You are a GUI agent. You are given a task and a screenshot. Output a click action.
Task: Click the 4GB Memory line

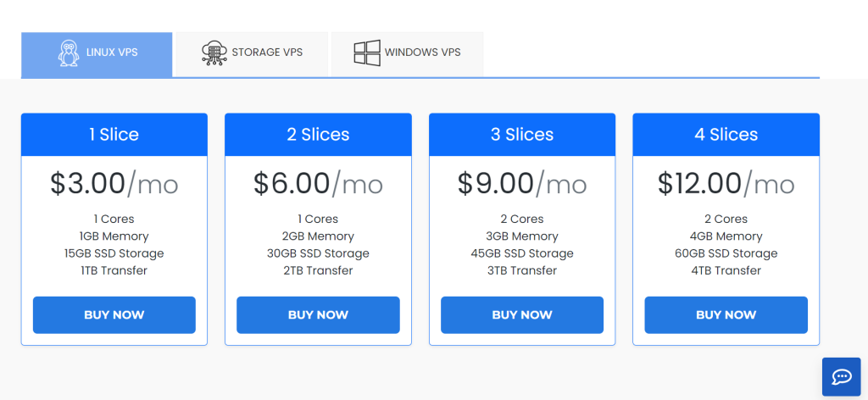click(x=726, y=236)
